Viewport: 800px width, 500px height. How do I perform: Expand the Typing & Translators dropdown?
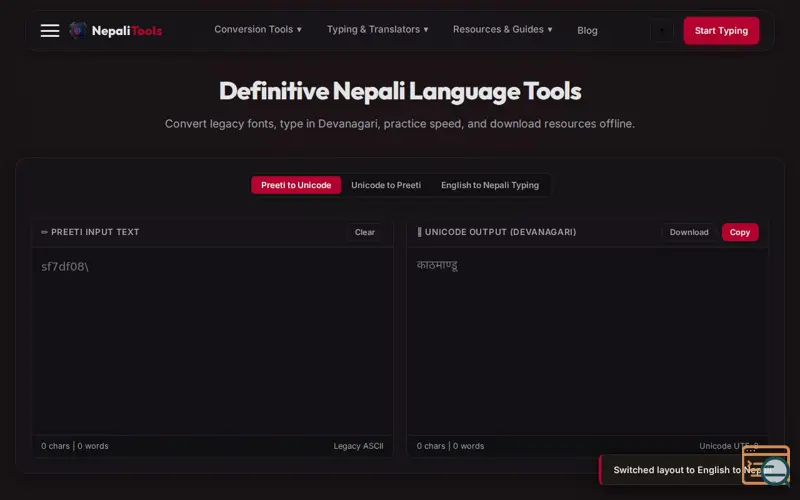378,30
